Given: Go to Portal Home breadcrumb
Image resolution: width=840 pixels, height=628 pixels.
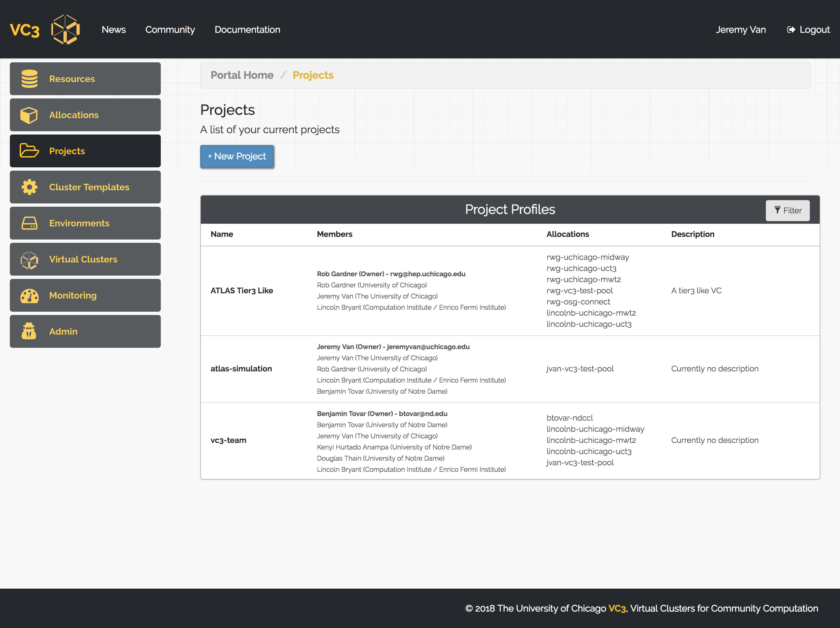Looking at the screenshot, I should point(242,75).
